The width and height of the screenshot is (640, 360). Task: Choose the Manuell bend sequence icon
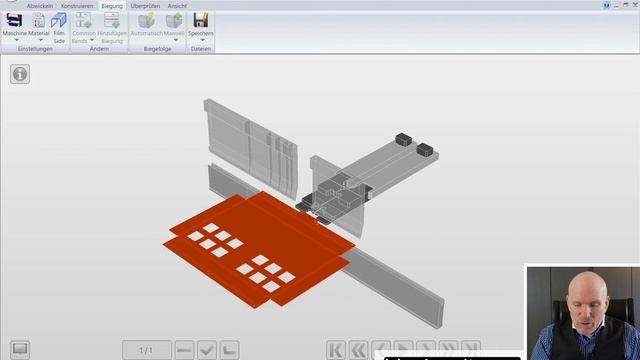[174, 20]
